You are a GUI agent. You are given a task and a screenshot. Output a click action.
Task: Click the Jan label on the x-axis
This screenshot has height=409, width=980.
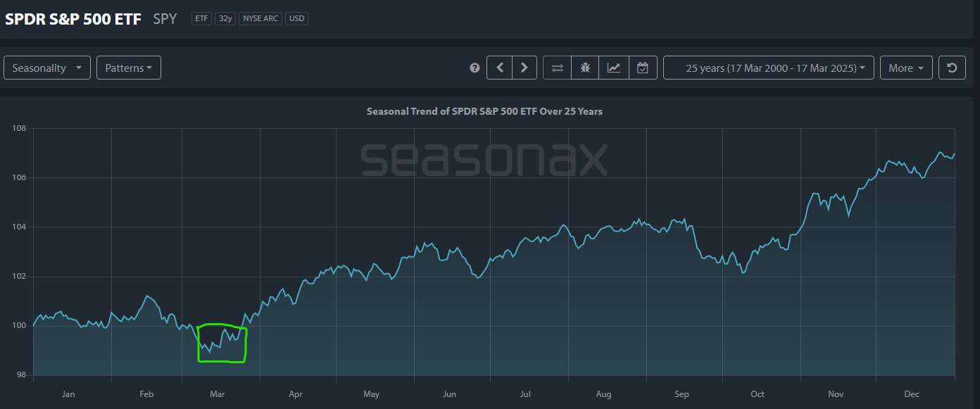[x=68, y=394]
